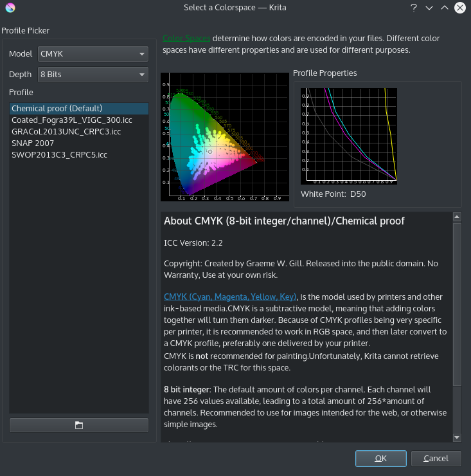Close the Select a Colorspace dialog
The image size is (471, 476).
460,8
